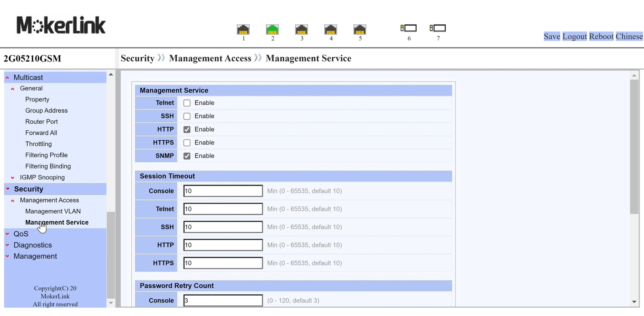Click the Password Retry Count section header
The width and height of the screenshot is (644, 316).
click(x=293, y=286)
